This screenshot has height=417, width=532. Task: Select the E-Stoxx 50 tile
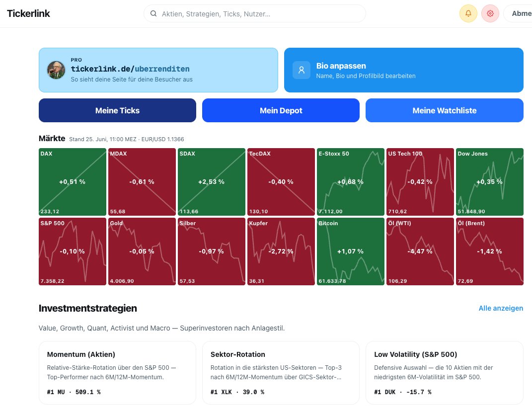click(351, 182)
